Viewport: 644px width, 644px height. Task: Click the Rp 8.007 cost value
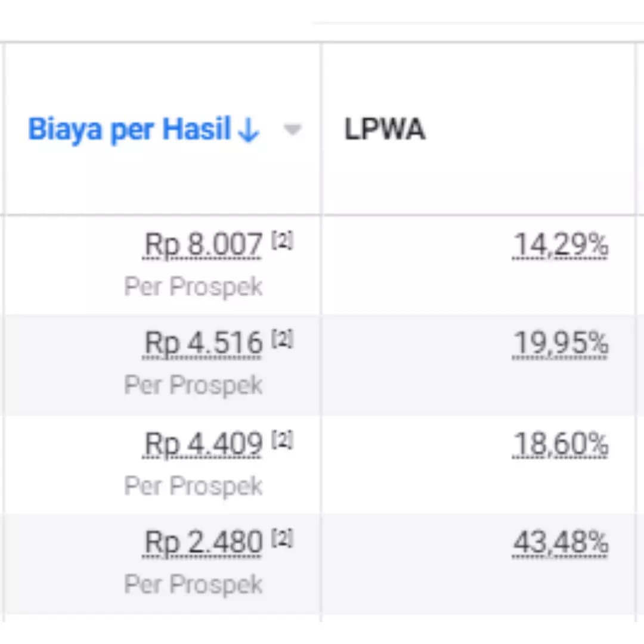(203, 245)
